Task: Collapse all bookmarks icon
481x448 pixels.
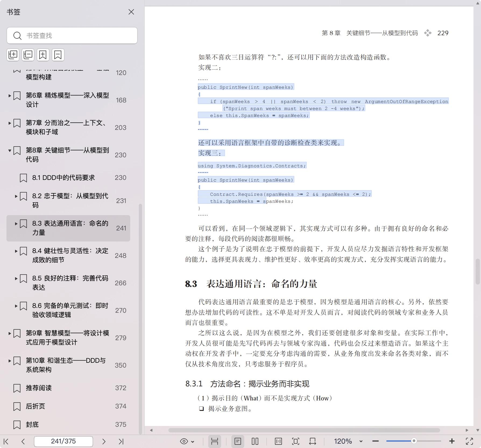Action: [x=28, y=55]
